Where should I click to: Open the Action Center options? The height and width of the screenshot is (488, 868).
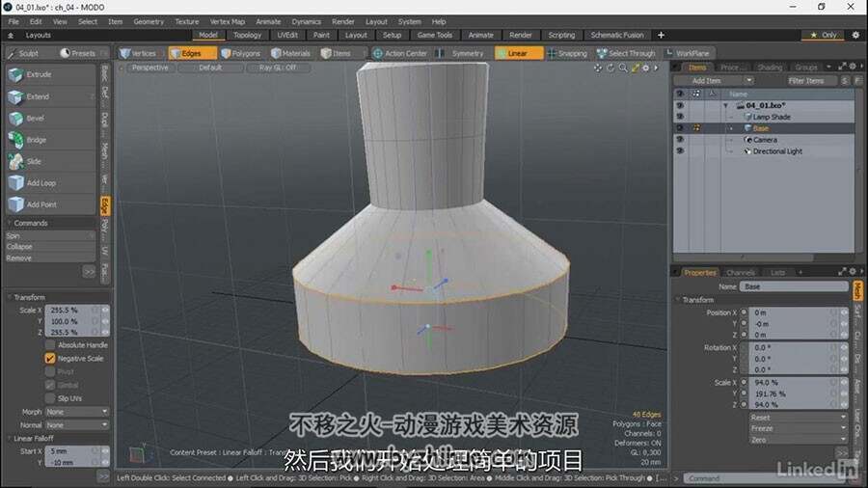pyautogui.click(x=399, y=54)
